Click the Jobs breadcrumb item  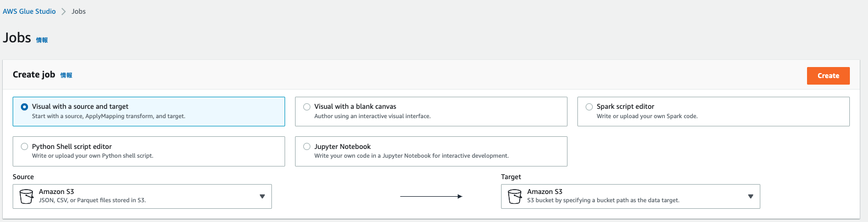pyautogui.click(x=79, y=12)
